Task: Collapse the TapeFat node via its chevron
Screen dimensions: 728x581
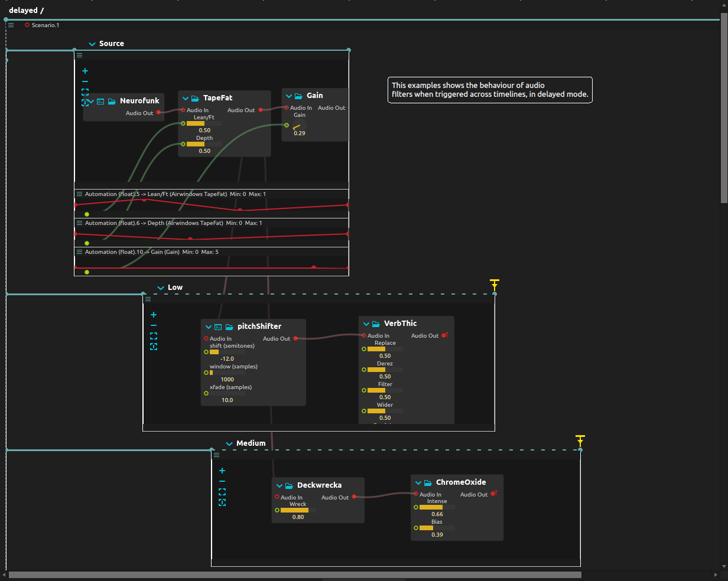Action: click(184, 98)
